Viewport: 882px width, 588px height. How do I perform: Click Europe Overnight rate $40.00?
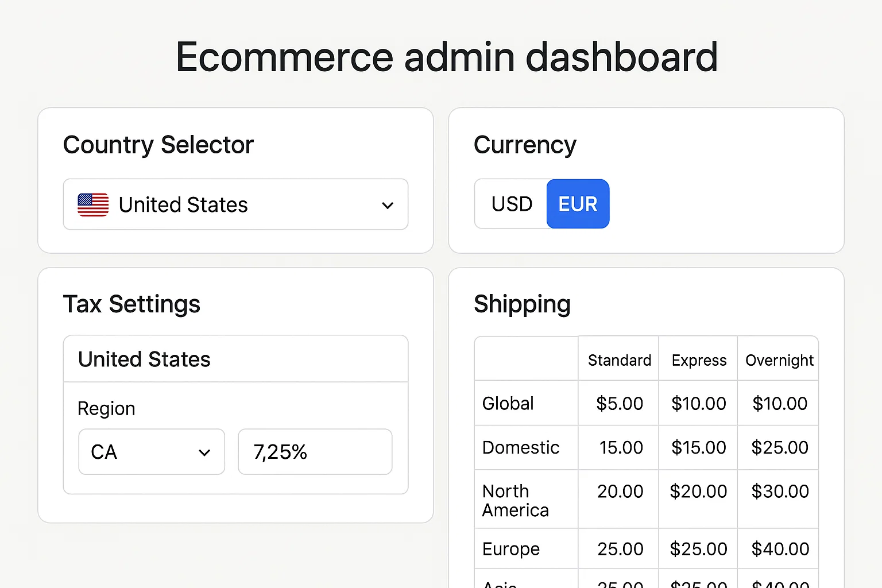[780, 549]
